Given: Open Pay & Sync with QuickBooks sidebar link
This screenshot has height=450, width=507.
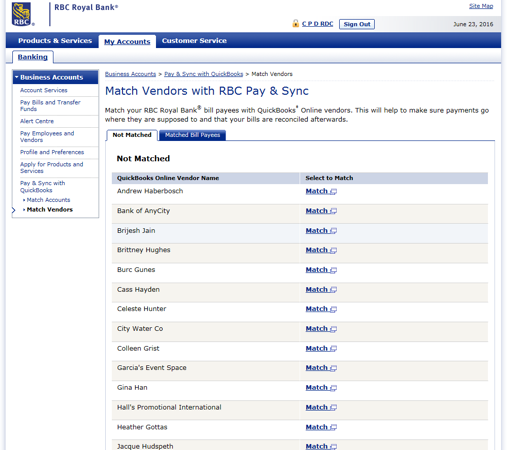Looking at the screenshot, I should click(x=43, y=187).
